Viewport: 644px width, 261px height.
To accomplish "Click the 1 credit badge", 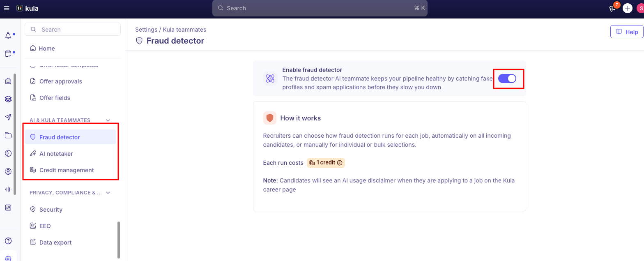I will click(x=326, y=163).
